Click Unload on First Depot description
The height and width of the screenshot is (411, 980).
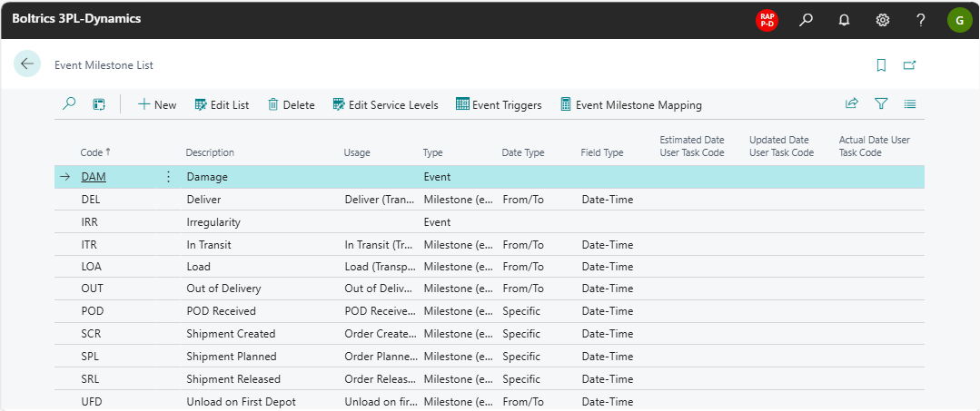(x=241, y=401)
